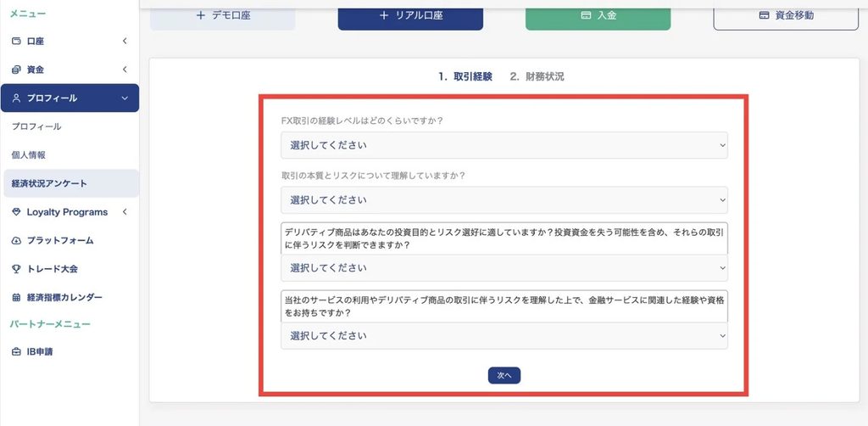The height and width of the screenshot is (426, 868).
Task: Click the 次へ button
Action: (x=504, y=375)
